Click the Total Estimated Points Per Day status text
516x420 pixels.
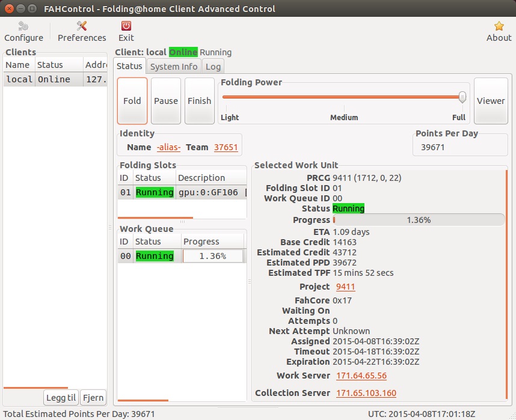(79, 414)
